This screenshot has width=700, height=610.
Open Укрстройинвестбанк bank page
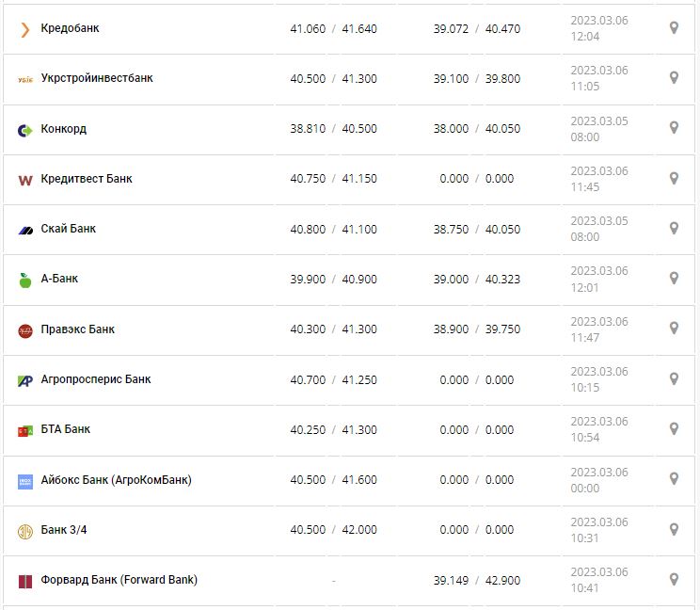[x=97, y=78]
